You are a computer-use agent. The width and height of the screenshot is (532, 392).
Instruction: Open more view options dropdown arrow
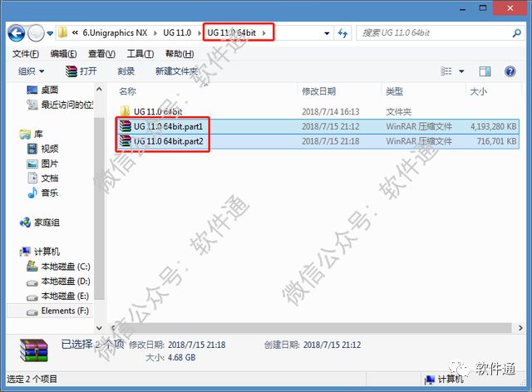point(461,71)
